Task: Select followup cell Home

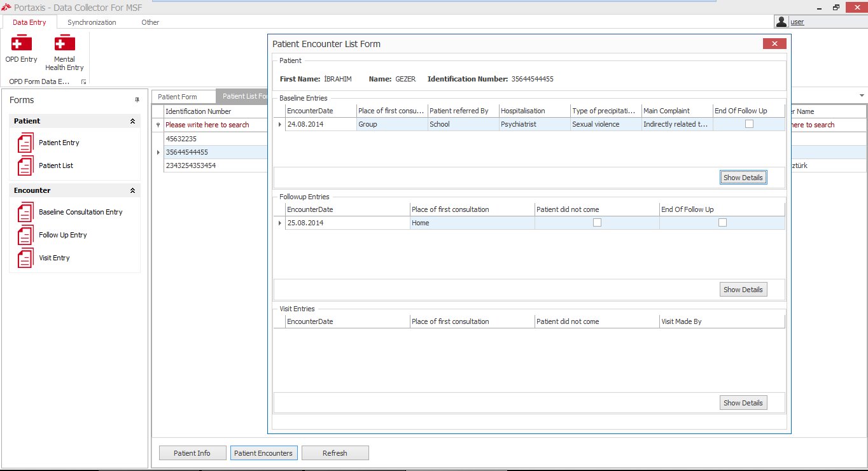Action: pos(472,223)
